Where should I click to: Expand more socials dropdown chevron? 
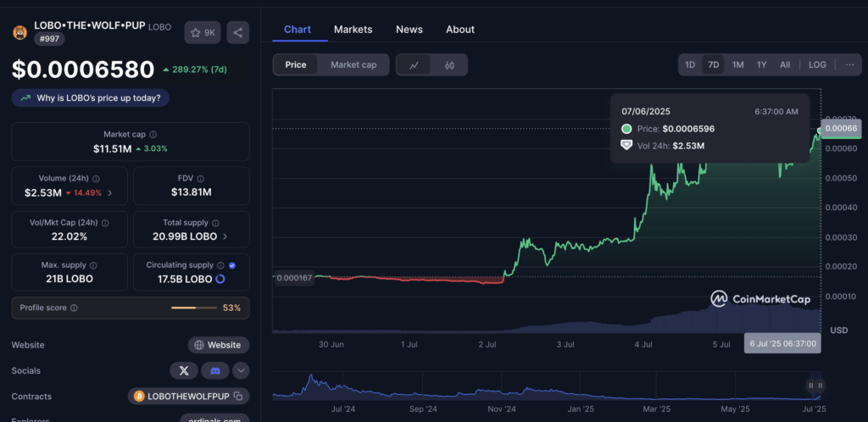coord(241,370)
